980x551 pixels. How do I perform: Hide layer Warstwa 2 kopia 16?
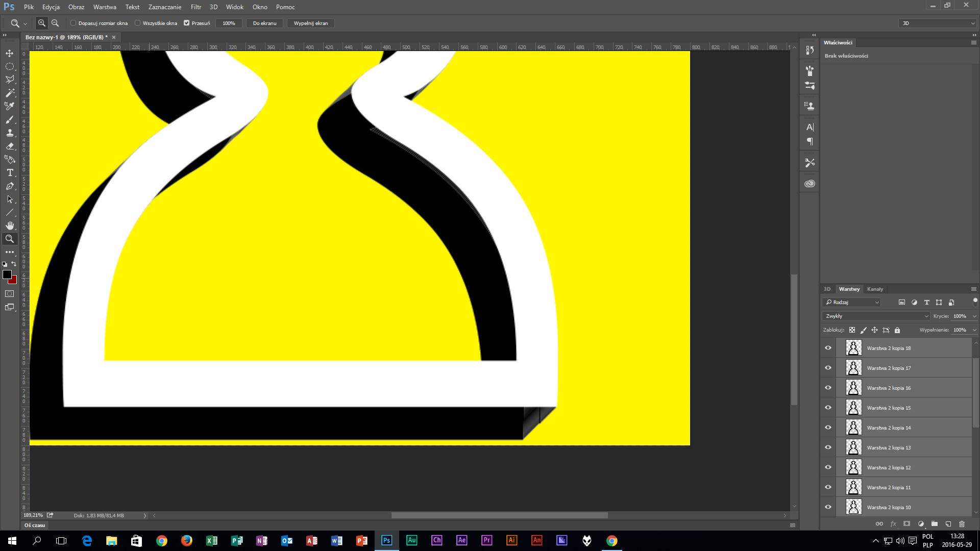[828, 388]
